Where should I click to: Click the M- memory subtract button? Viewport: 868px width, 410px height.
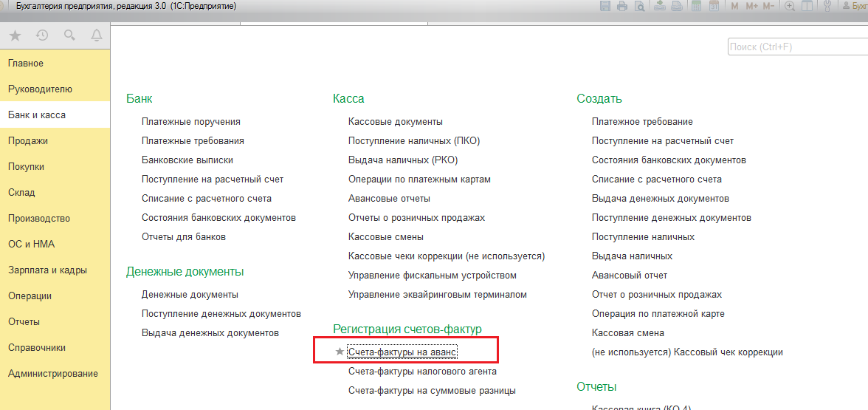coord(768,7)
